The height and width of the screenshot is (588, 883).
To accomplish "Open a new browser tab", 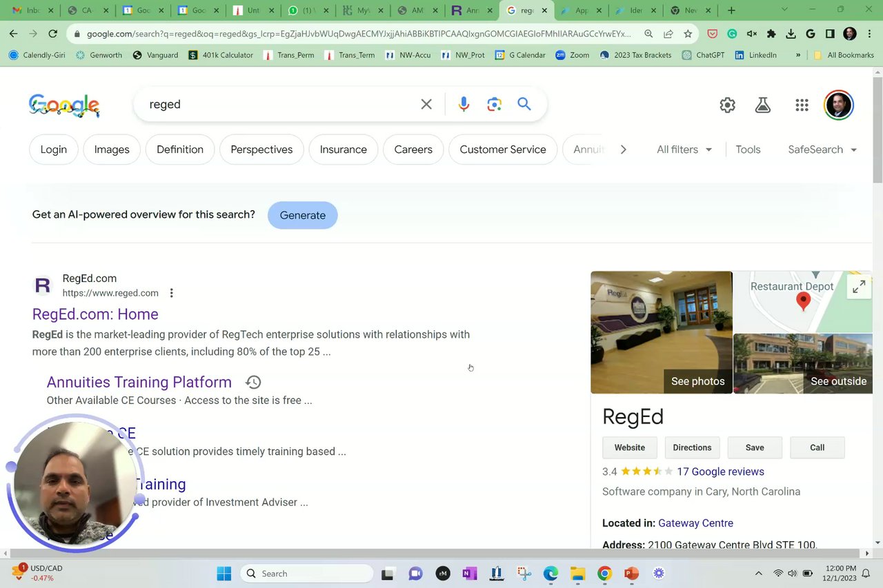I will [x=731, y=10].
